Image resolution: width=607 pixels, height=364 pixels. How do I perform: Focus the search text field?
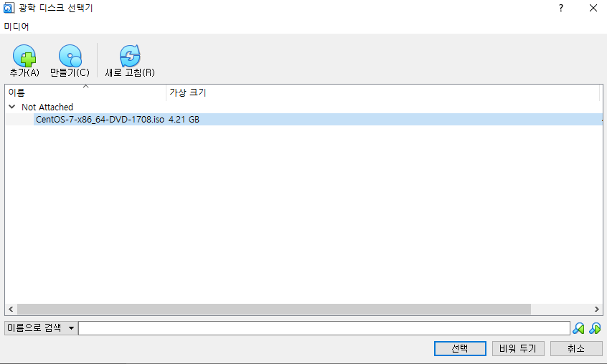click(324, 328)
